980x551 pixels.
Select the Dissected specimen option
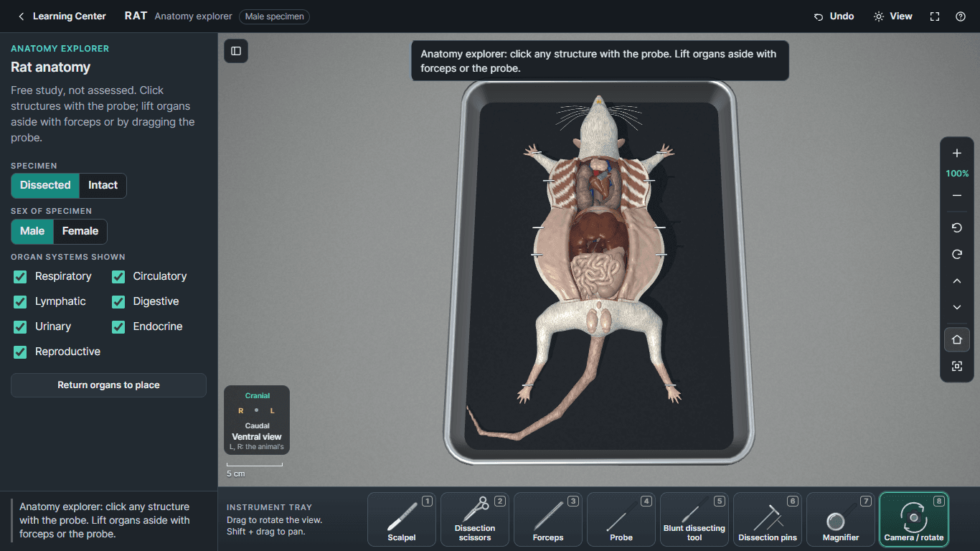tap(45, 185)
